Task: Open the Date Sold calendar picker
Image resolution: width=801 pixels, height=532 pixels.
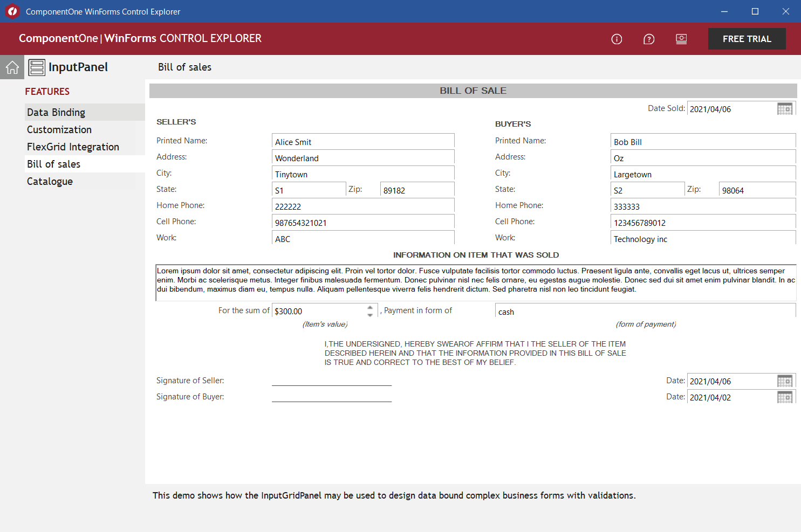Action: pyautogui.click(x=785, y=109)
